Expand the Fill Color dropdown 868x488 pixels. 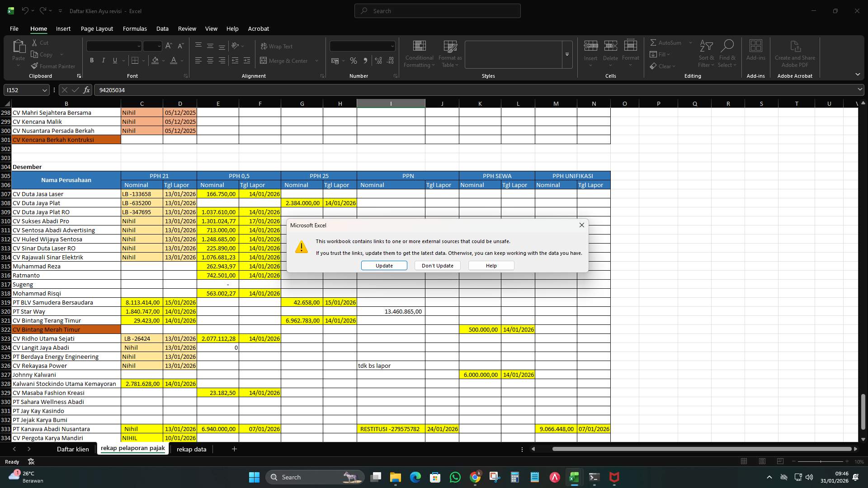[164, 61]
